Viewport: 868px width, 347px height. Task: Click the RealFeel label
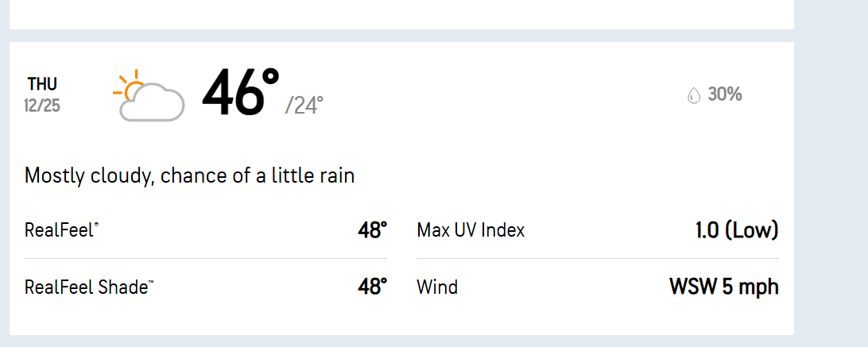60,231
